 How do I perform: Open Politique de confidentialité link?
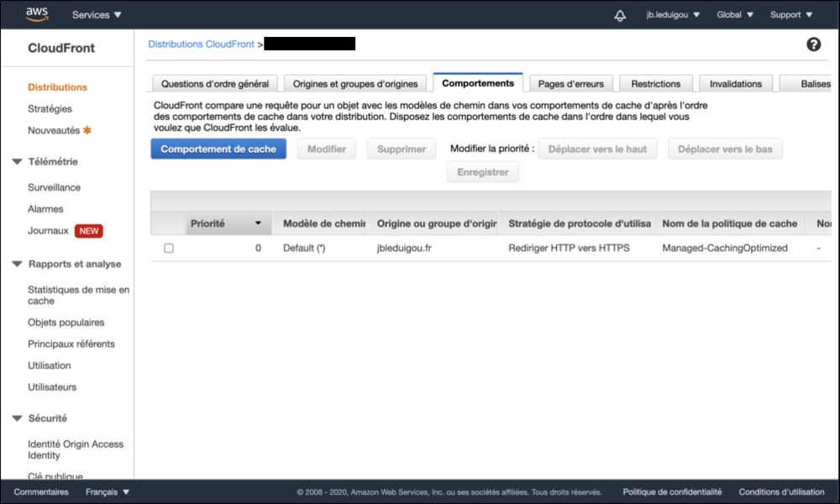click(672, 491)
